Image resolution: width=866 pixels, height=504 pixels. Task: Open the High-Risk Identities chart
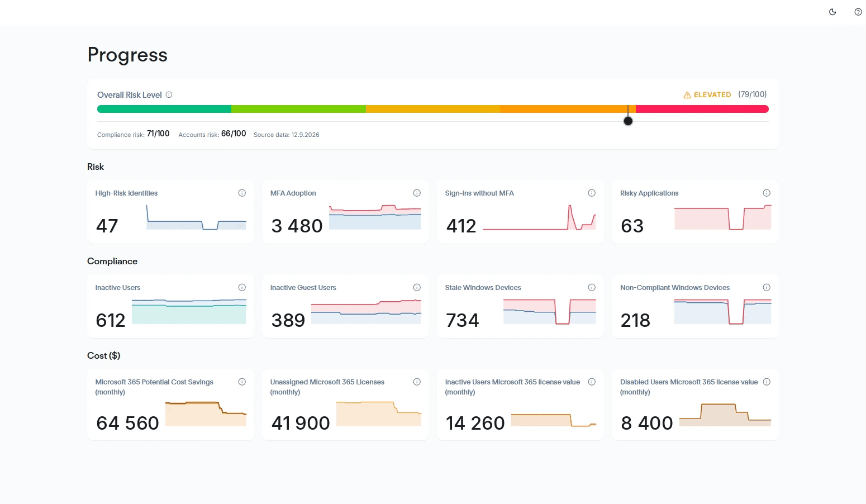(196, 217)
